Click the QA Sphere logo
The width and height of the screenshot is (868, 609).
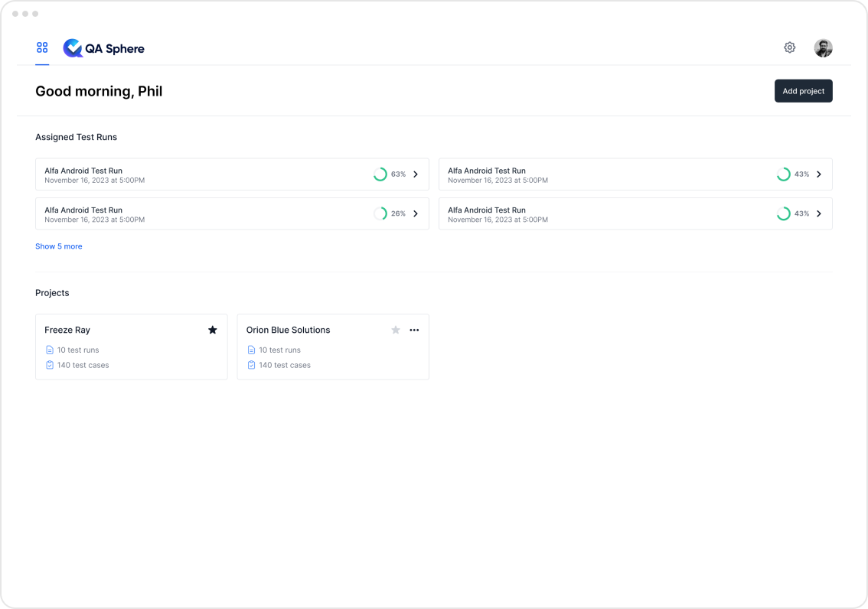(104, 48)
